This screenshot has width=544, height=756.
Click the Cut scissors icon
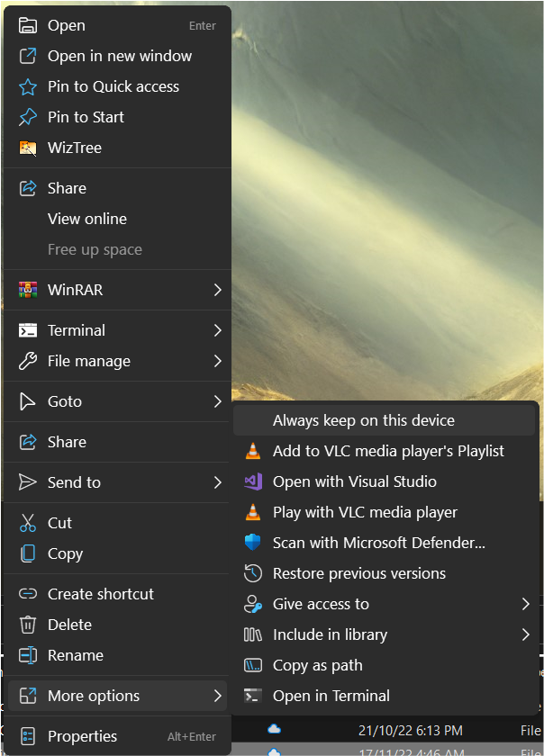pos(27,522)
